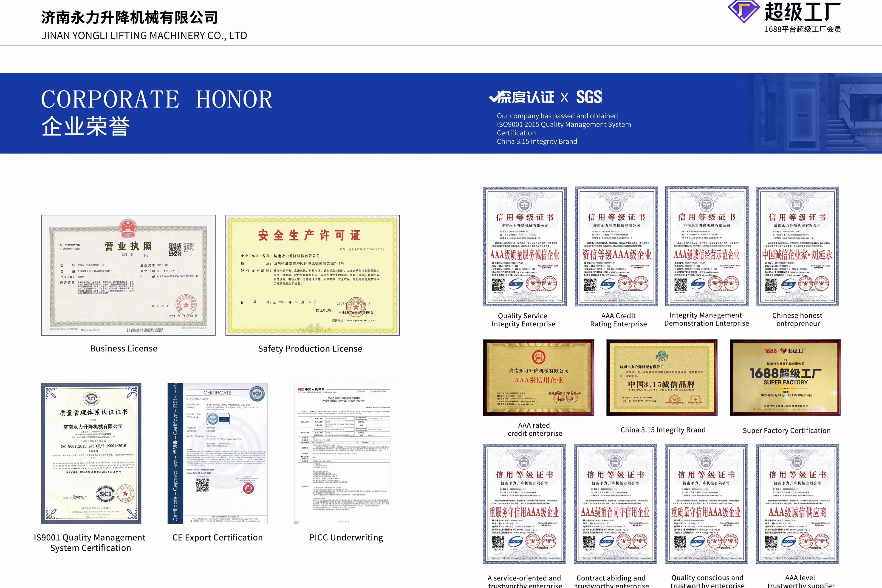Open Quality Service Integrity Enterprise certificate

click(x=525, y=246)
